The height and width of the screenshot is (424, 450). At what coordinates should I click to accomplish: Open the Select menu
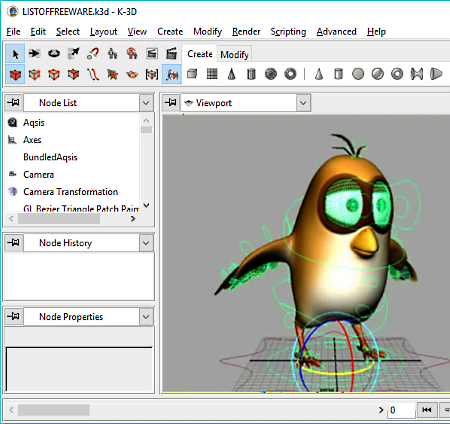[68, 32]
